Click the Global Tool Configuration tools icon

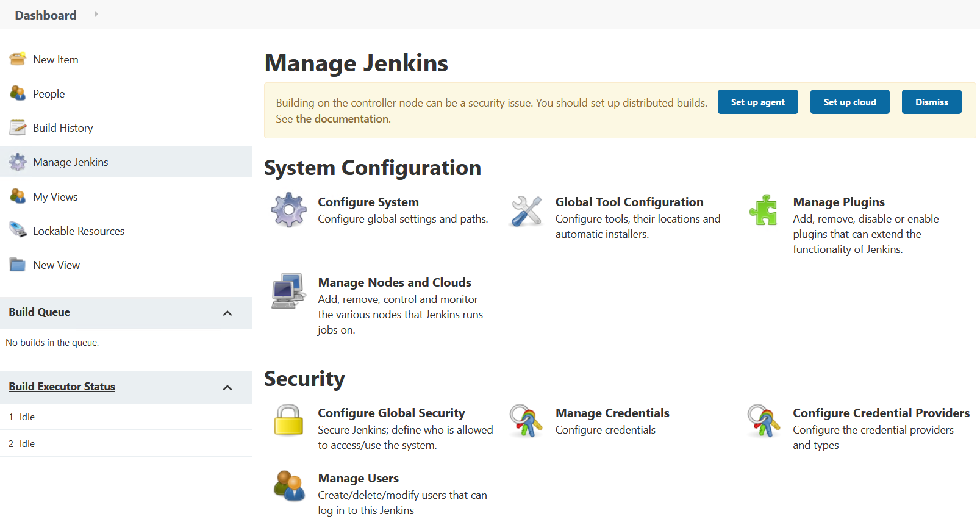pyautogui.click(x=526, y=210)
